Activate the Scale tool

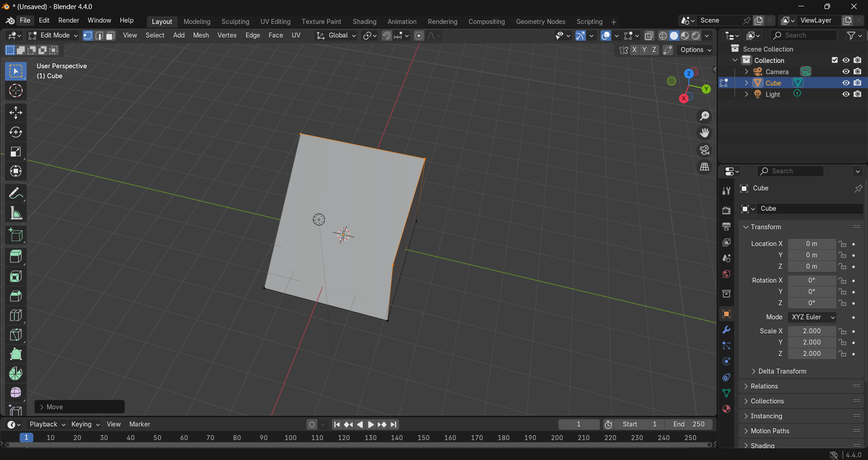tap(16, 152)
